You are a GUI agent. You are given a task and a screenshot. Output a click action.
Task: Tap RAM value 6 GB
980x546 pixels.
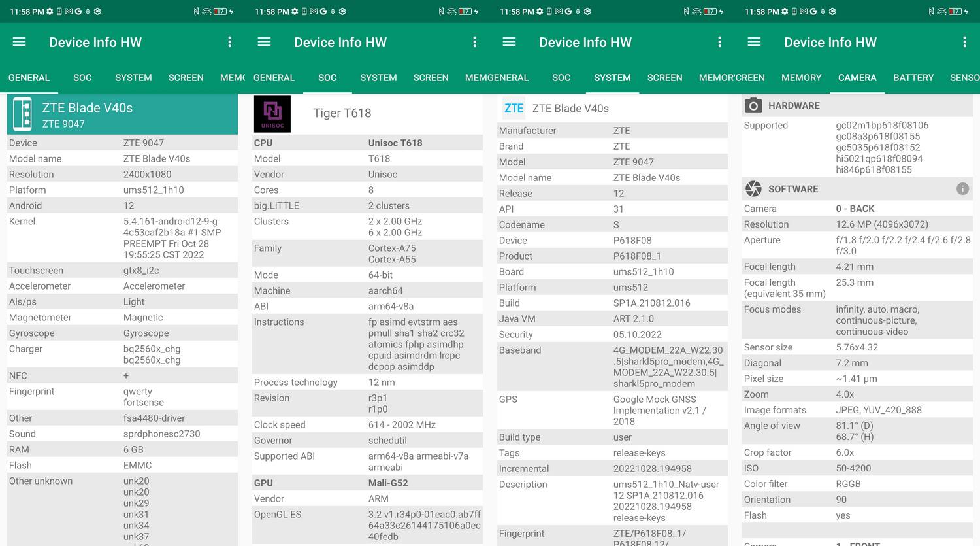point(133,450)
